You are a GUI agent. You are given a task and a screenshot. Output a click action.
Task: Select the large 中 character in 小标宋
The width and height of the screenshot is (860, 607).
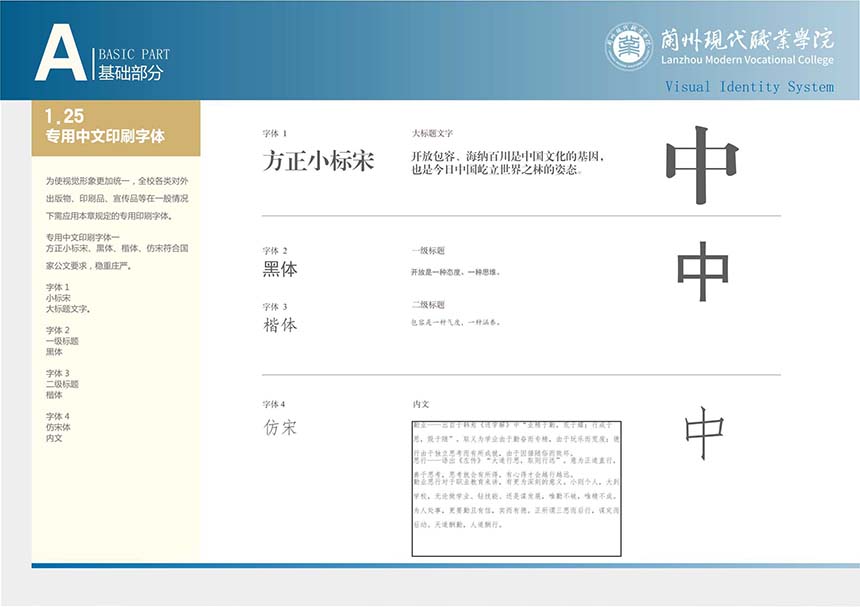tap(702, 163)
